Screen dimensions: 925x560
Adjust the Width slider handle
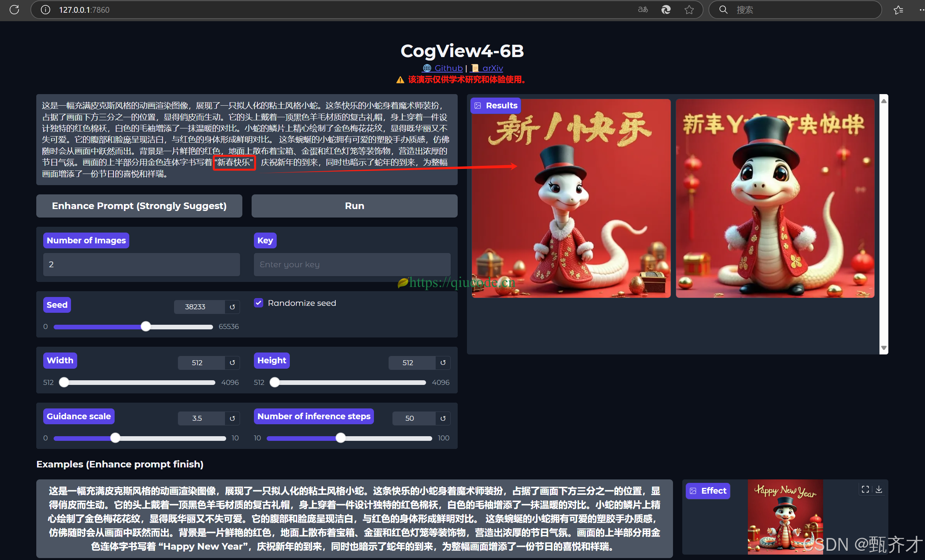(x=64, y=383)
